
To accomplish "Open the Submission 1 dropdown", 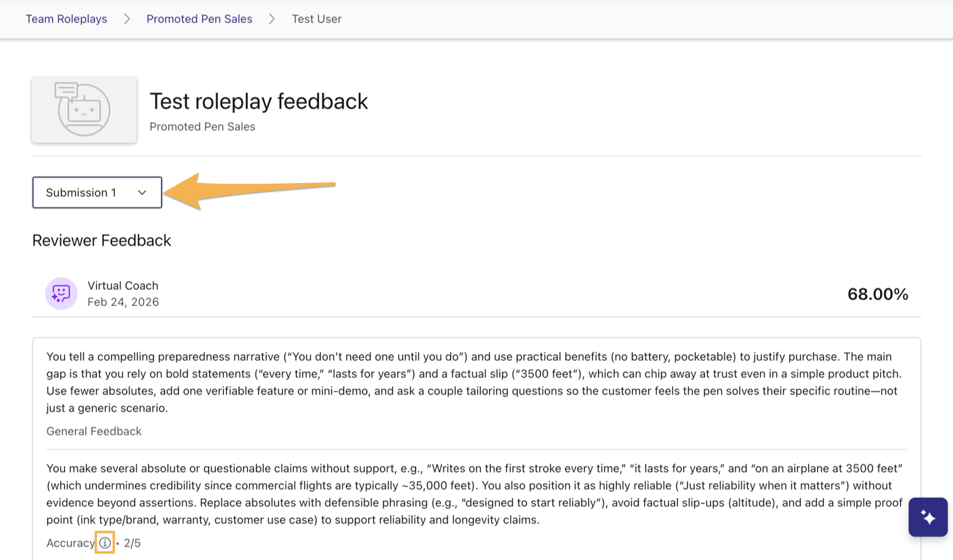I will 97,193.
